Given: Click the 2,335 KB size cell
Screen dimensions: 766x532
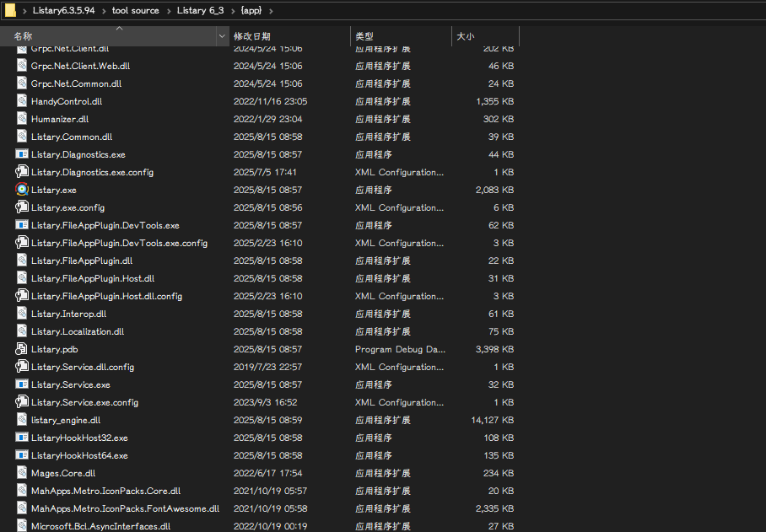Looking at the screenshot, I should point(495,508).
